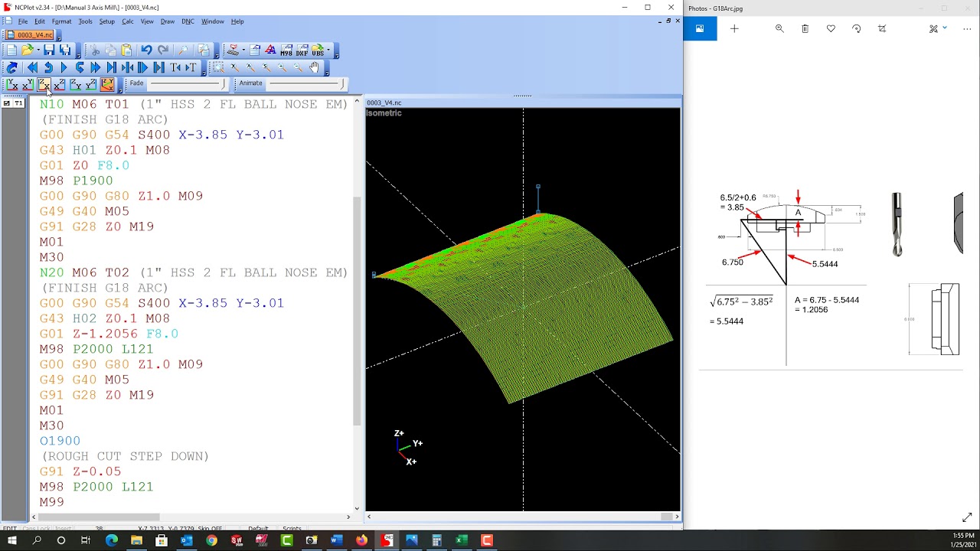Open the find magnifier tool

click(x=183, y=51)
